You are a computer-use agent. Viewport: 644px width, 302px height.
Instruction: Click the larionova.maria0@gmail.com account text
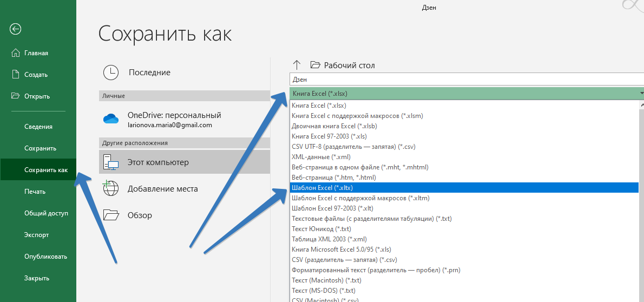point(169,125)
